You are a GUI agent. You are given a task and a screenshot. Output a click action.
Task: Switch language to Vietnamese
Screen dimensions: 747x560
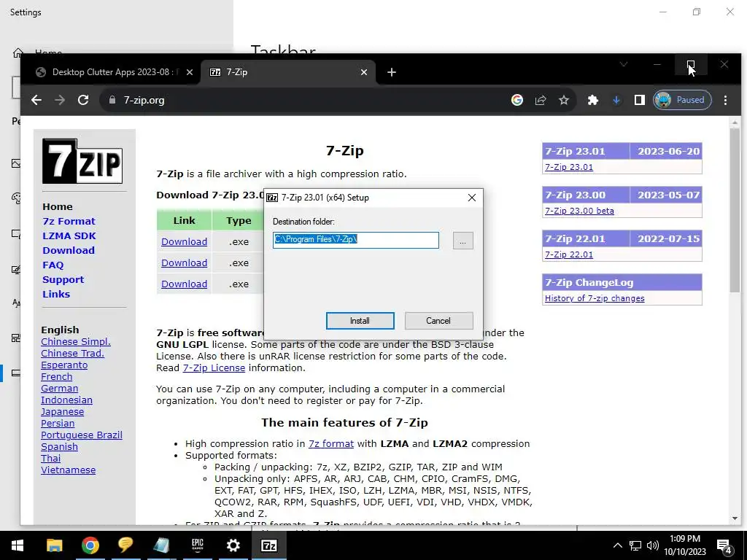(68, 470)
